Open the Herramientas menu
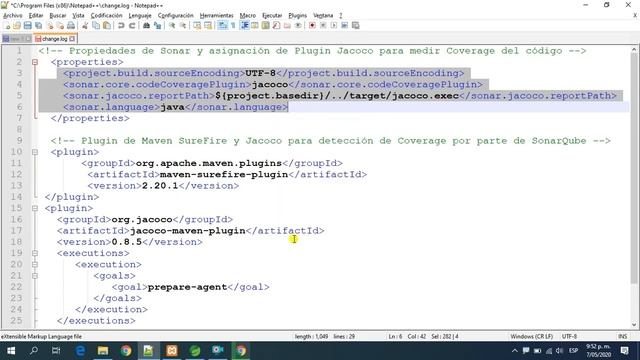The image size is (640, 360). [x=217, y=16]
